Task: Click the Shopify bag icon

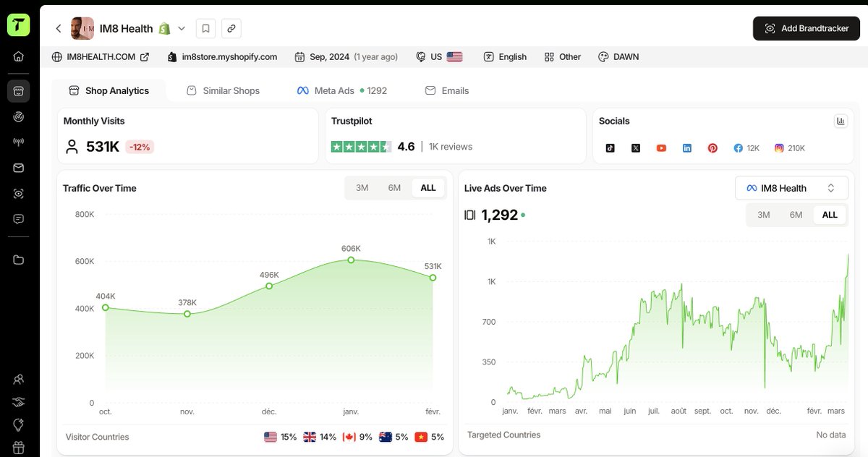Action: (165, 29)
